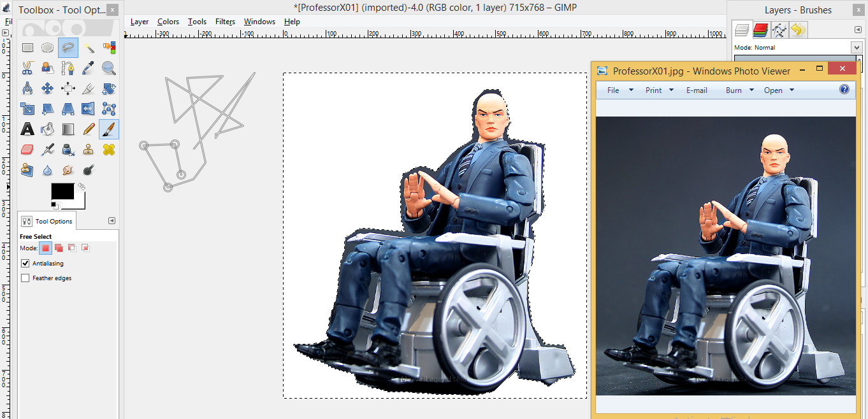
Task: Switch to the Channels tab in the dock
Action: pyautogui.click(x=760, y=29)
